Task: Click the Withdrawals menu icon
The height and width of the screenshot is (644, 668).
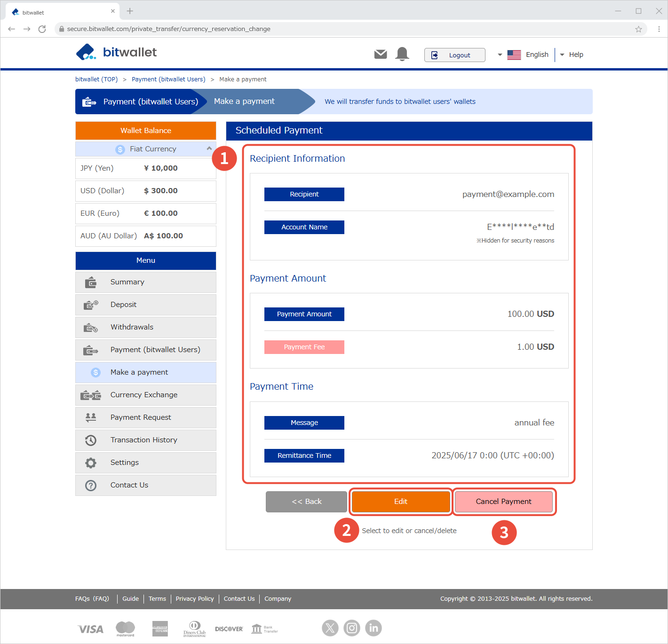Action: click(91, 328)
